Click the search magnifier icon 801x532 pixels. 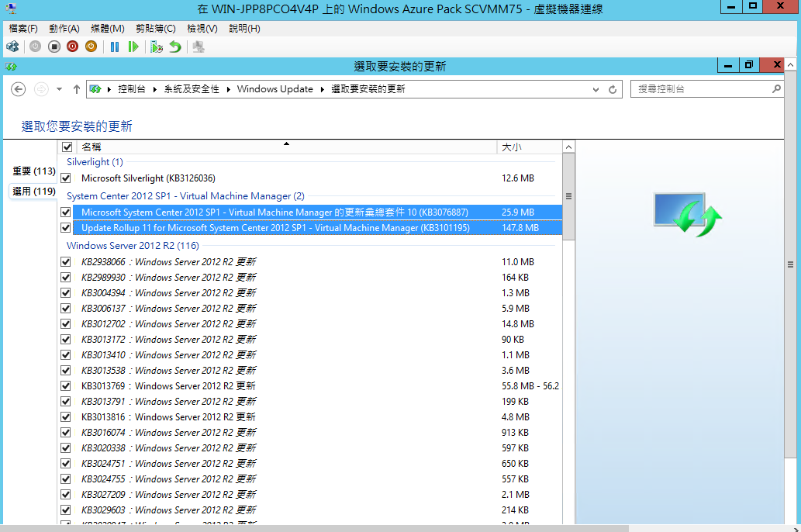click(776, 89)
